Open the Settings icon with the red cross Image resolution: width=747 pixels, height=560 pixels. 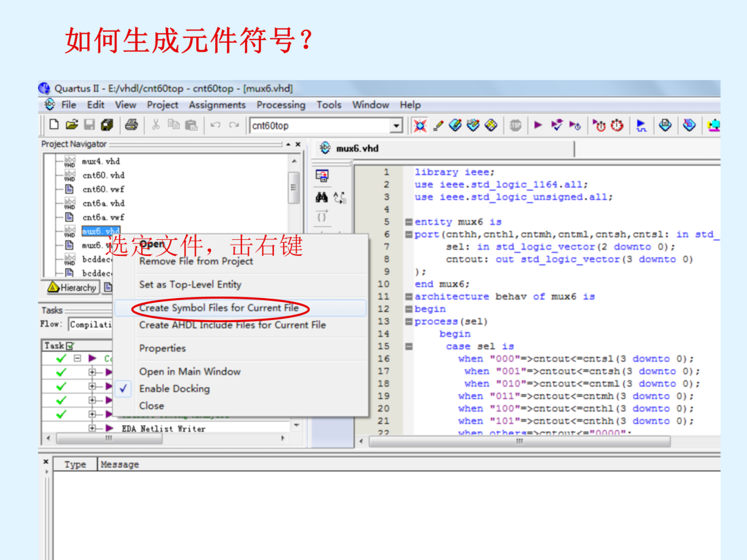[420, 126]
